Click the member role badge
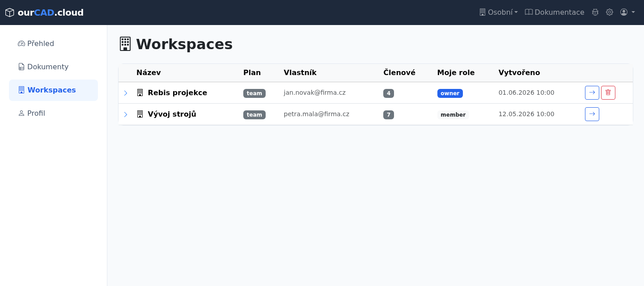The width and height of the screenshot is (644, 286). (453, 115)
